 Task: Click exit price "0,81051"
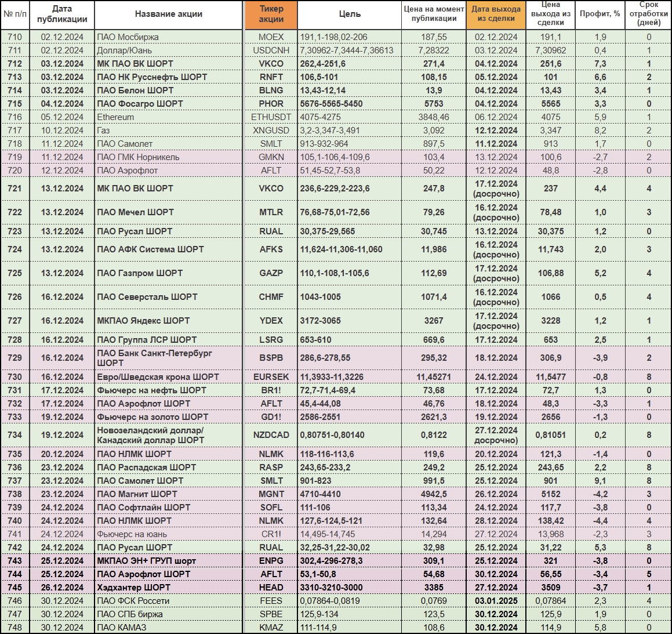coord(551,435)
